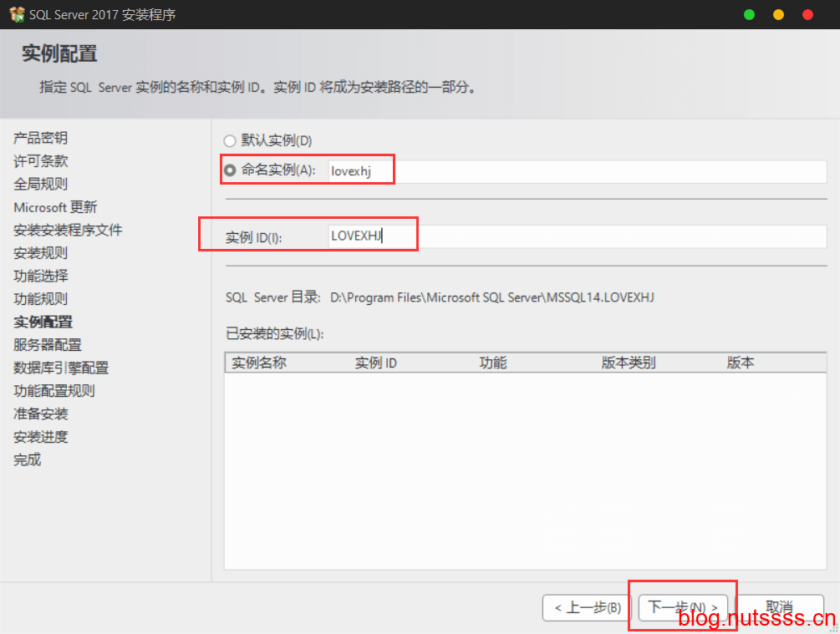Go to the 功能配置规则 step
The image size is (840, 634).
tap(54, 392)
